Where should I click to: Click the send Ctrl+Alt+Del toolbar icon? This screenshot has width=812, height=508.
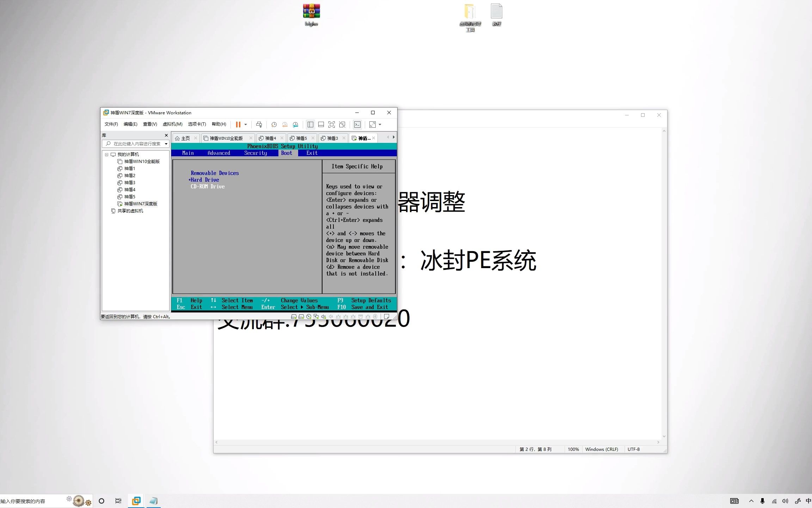[259, 125]
